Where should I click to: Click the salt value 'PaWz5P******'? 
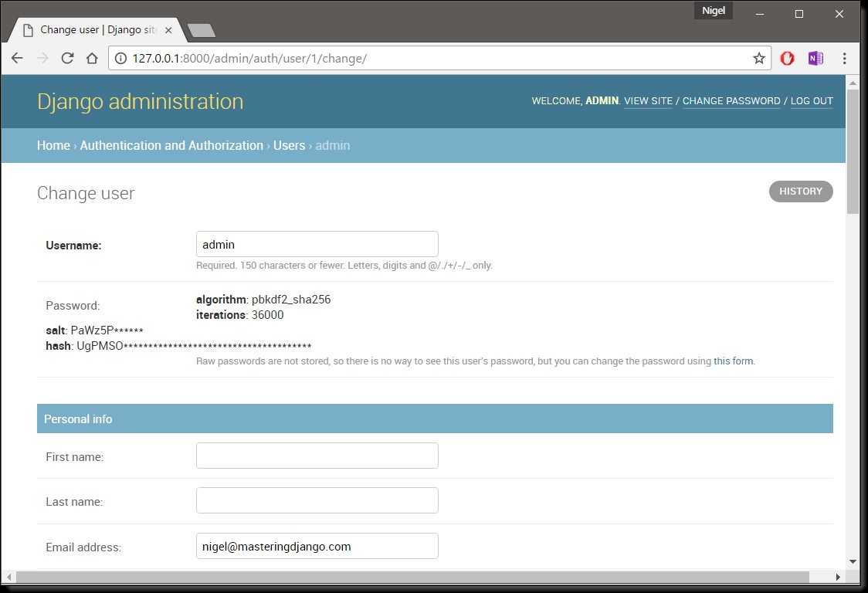pos(107,330)
